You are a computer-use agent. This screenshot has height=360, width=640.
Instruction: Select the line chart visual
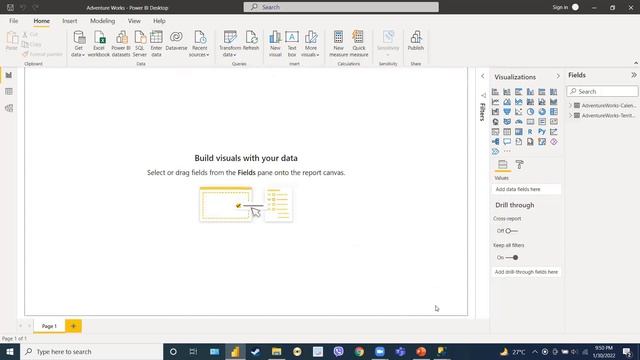[495, 102]
